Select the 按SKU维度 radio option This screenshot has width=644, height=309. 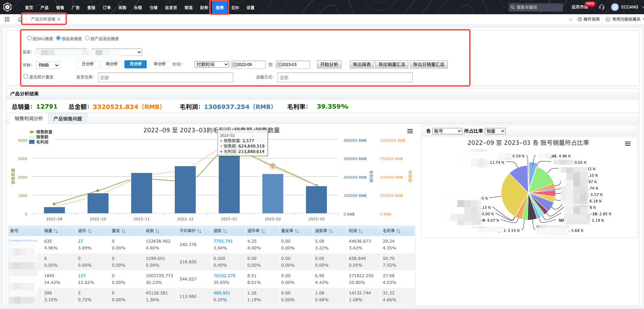point(29,38)
